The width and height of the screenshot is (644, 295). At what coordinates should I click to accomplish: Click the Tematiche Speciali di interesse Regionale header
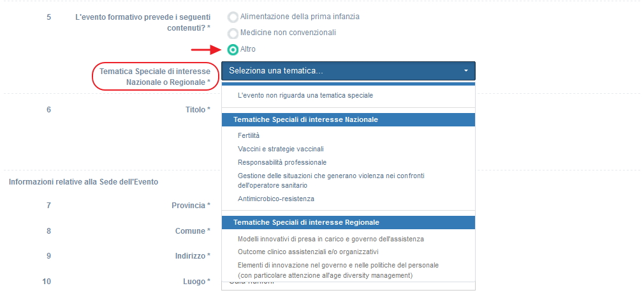pos(306,222)
